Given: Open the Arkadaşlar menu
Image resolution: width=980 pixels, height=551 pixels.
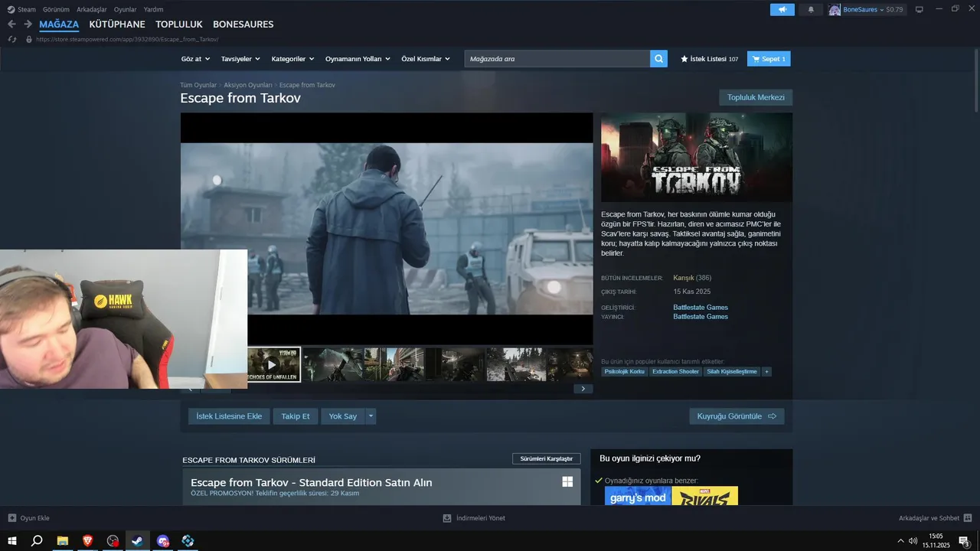Looking at the screenshot, I should point(92,9).
